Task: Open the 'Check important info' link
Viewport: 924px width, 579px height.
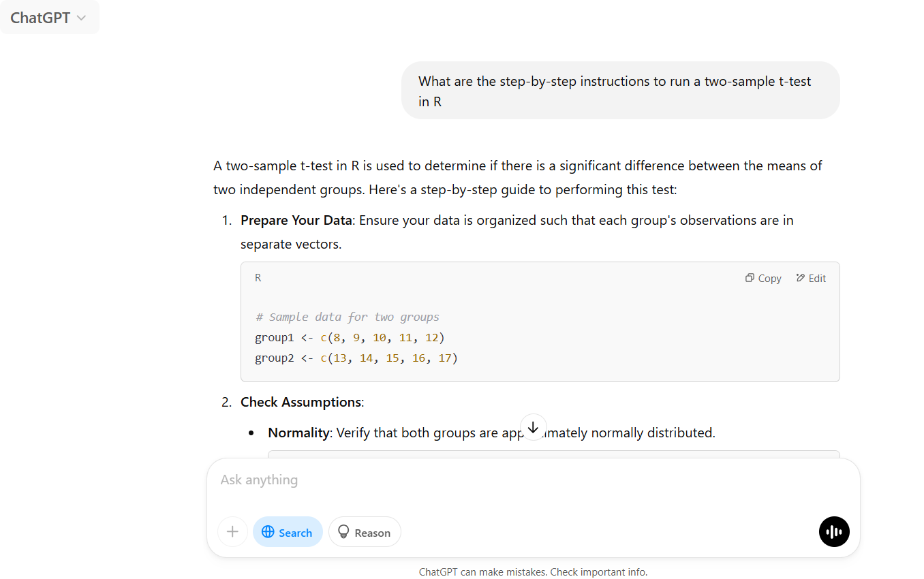Action: 598,572
